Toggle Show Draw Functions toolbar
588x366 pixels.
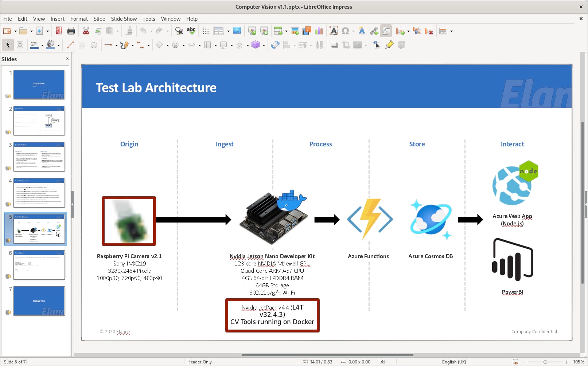(x=386, y=31)
